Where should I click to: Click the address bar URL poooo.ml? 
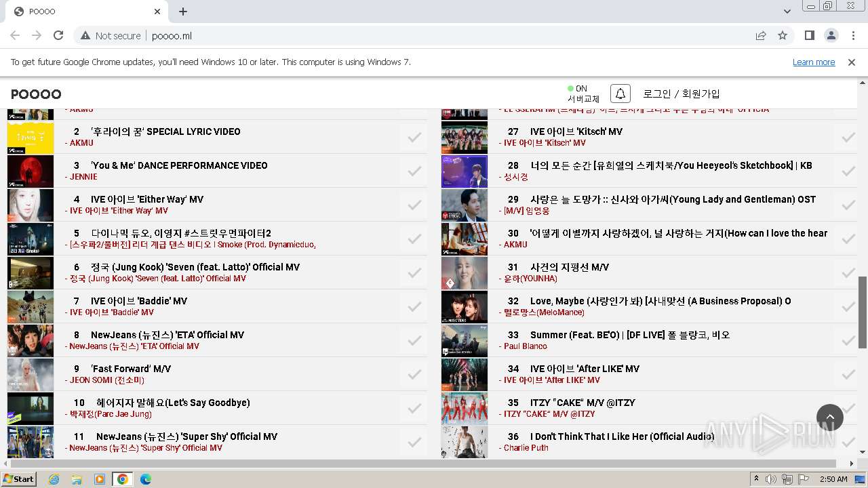172,35
